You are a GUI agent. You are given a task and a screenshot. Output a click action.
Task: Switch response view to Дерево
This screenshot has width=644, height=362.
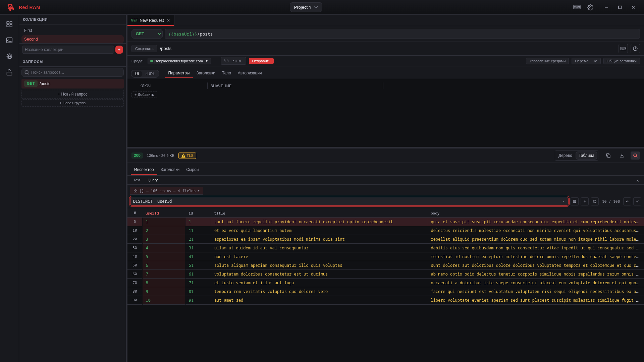tap(565, 156)
